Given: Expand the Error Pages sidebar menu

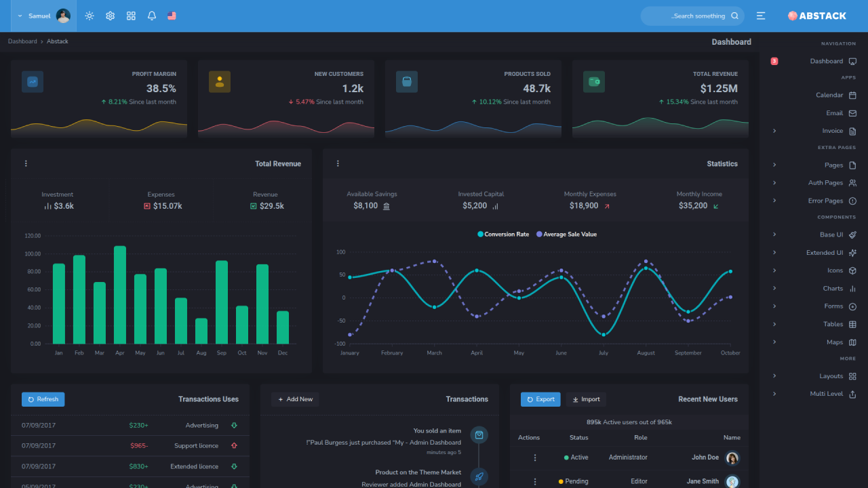Looking at the screenshot, I should (x=814, y=201).
